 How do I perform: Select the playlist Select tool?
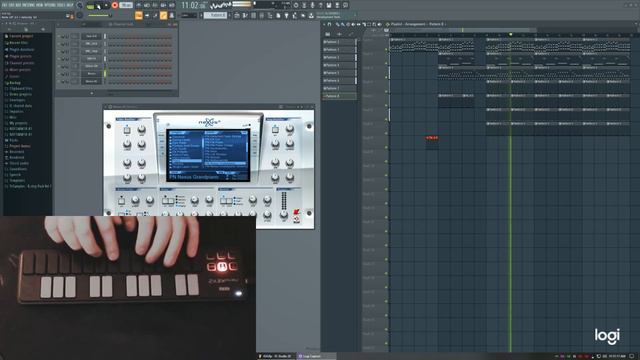pos(369,24)
